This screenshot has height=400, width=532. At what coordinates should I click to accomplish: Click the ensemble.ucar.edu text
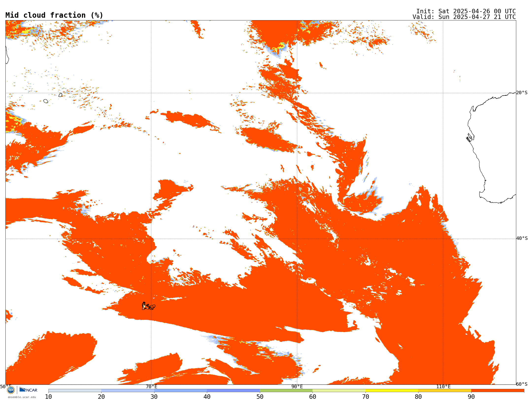pos(22,397)
